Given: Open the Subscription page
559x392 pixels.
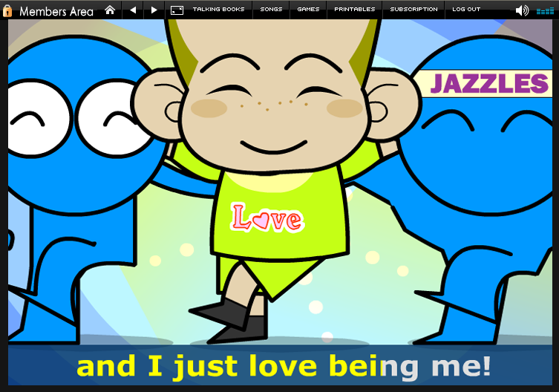Looking at the screenshot, I should click(413, 9).
